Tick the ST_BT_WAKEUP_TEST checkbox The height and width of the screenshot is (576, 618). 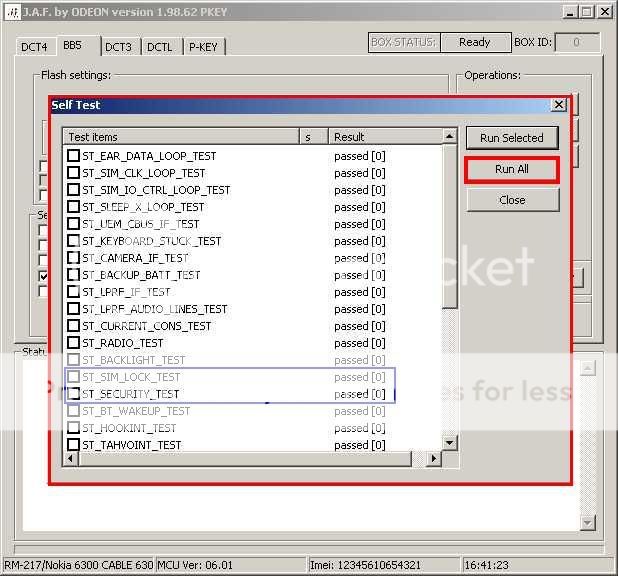click(73, 411)
